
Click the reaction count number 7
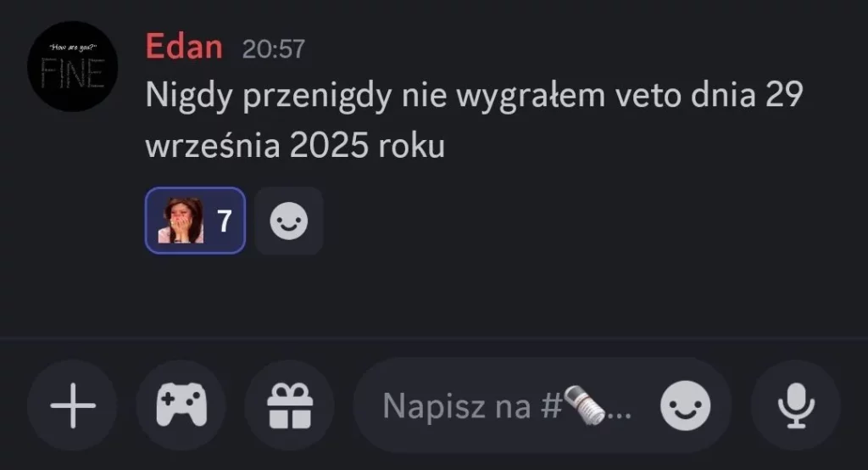point(224,221)
